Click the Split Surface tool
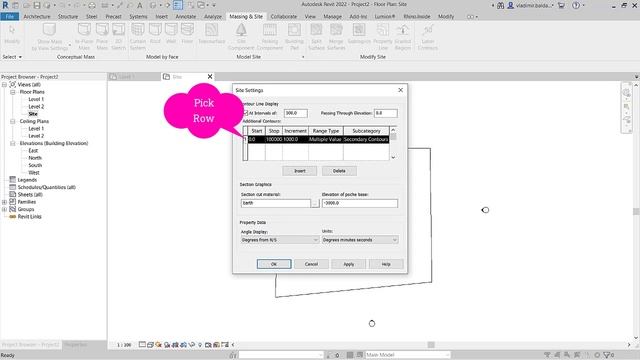This screenshot has height=360, width=640. click(x=316, y=37)
